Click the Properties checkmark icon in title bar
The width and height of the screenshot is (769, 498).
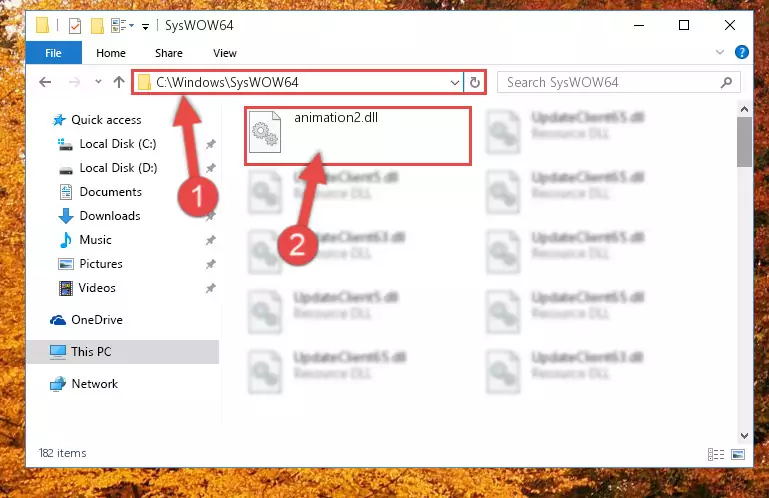point(75,25)
